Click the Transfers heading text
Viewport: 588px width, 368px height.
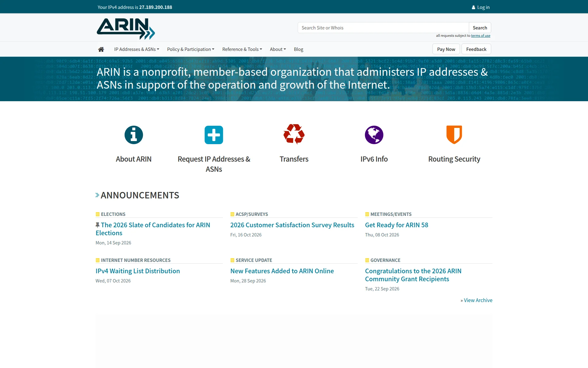pos(294,159)
